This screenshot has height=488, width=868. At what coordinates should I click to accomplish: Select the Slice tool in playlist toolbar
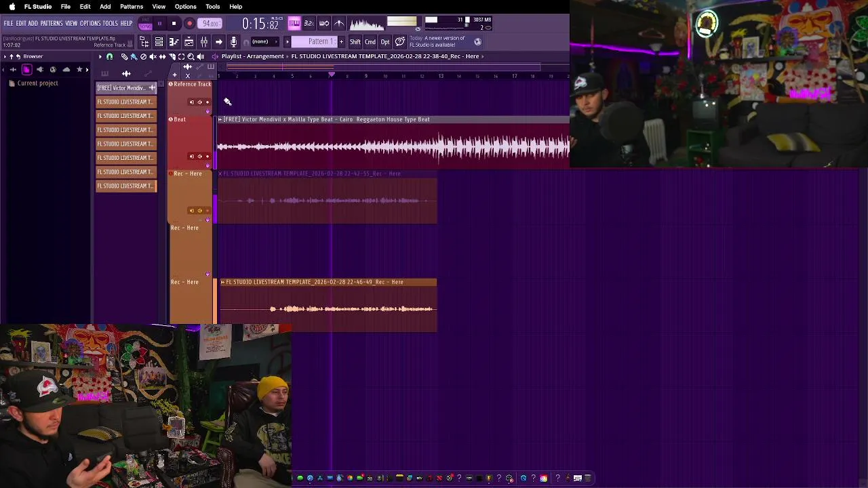(x=172, y=57)
